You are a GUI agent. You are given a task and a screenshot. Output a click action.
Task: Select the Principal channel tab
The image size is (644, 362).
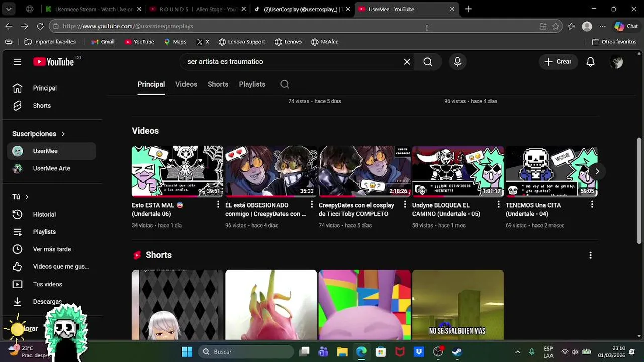click(151, 84)
